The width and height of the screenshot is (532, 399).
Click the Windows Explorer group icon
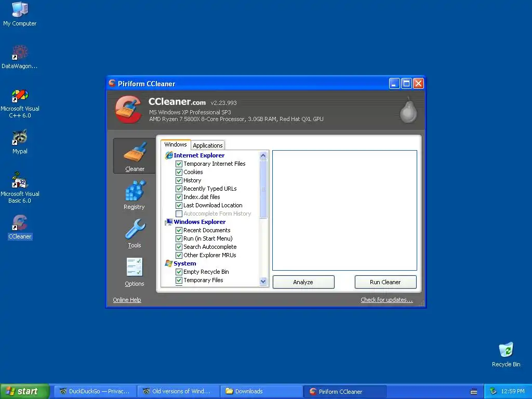click(169, 222)
